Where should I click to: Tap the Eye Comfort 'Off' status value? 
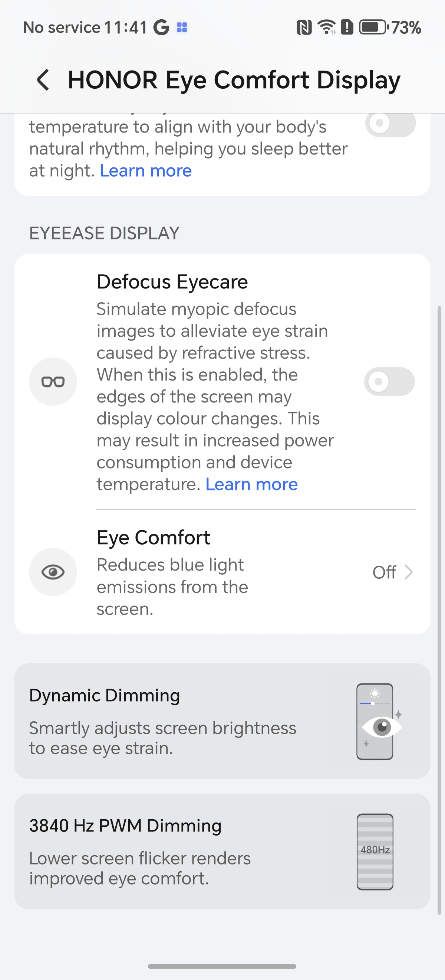pyautogui.click(x=384, y=572)
